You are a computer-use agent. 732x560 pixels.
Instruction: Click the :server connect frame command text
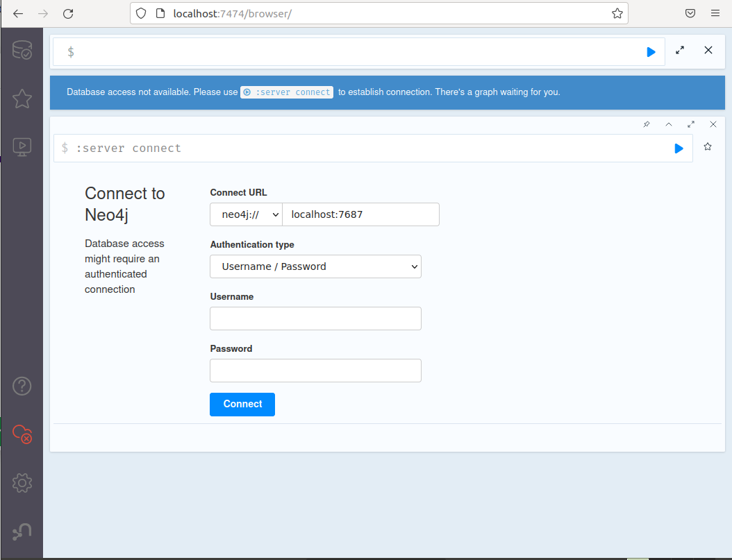(x=128, y=149)
